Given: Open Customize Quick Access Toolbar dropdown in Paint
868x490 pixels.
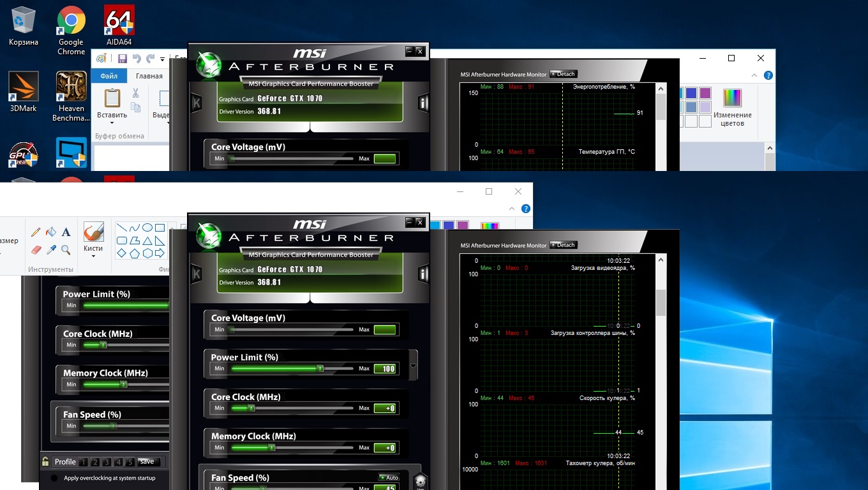Looking at the screenshot, I should pos(162,59).
